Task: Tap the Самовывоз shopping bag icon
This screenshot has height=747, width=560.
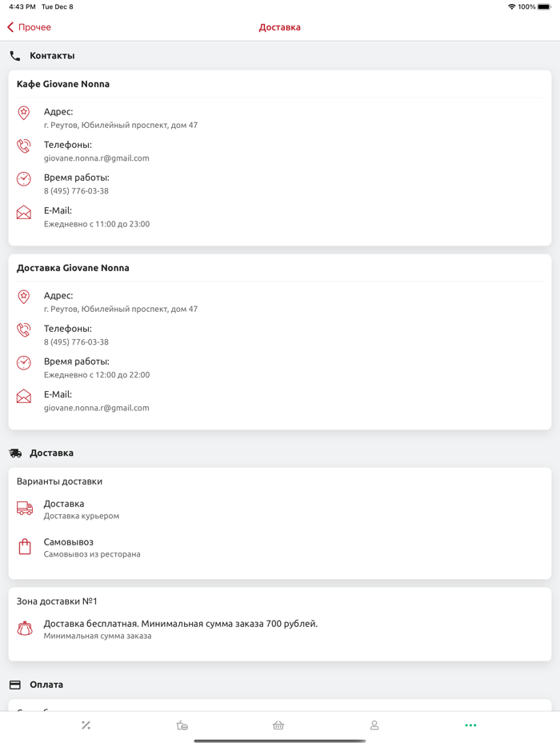Action: point(25,547)
